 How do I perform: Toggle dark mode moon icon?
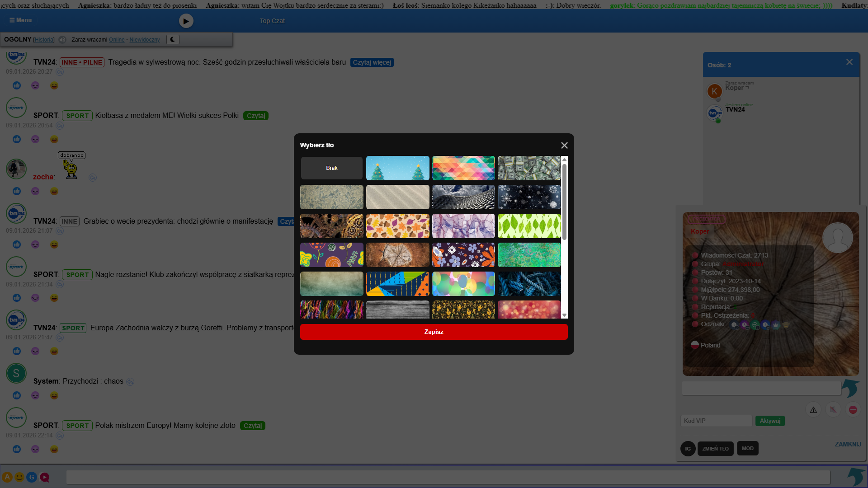coord(173,40)
